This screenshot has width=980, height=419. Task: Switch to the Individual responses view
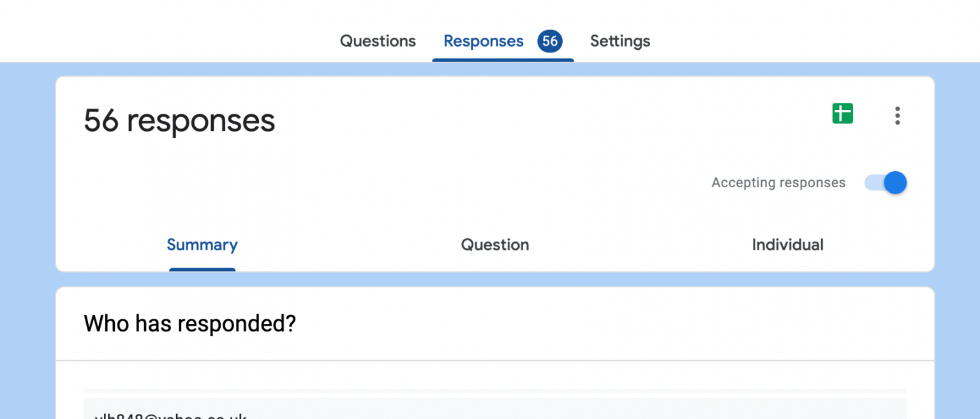788,245
